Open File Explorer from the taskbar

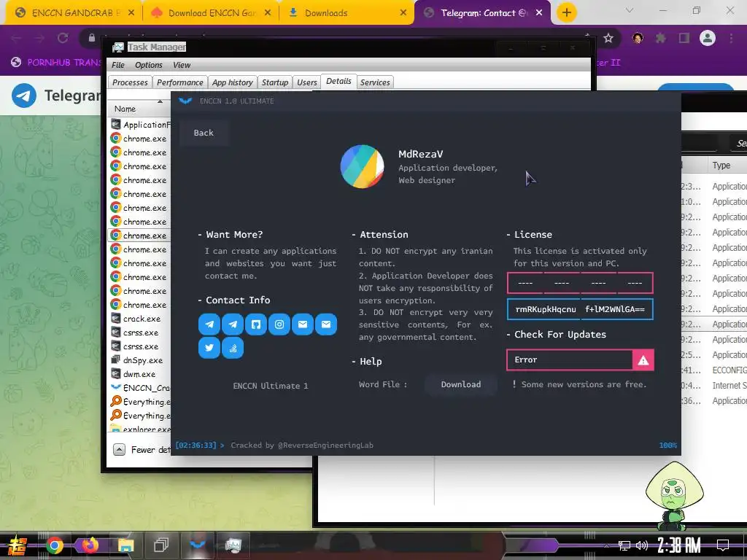(x=125, y=545)
